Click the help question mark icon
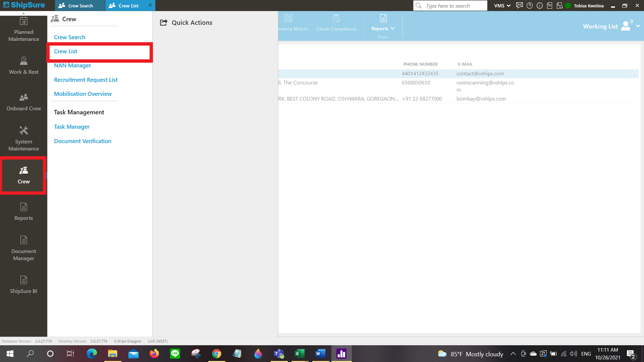 [x=530, y=5]
